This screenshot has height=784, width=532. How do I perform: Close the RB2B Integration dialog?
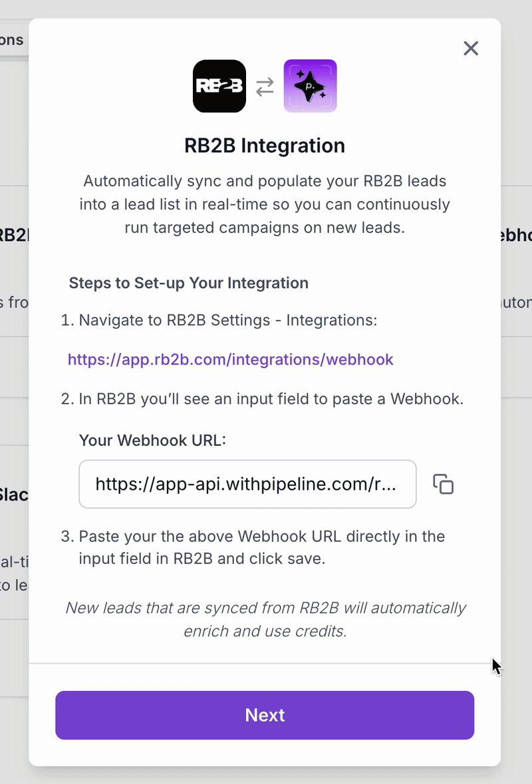[471, 49]
